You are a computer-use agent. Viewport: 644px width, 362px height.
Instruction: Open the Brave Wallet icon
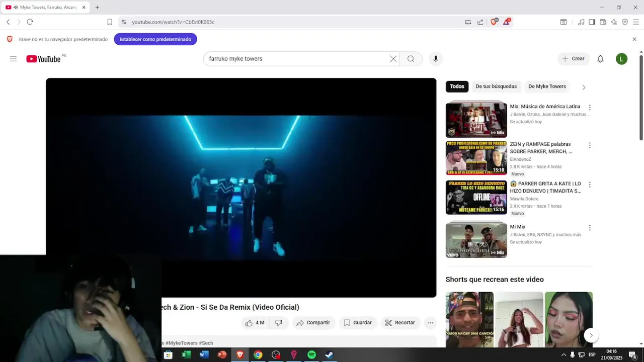click(603, 22)
